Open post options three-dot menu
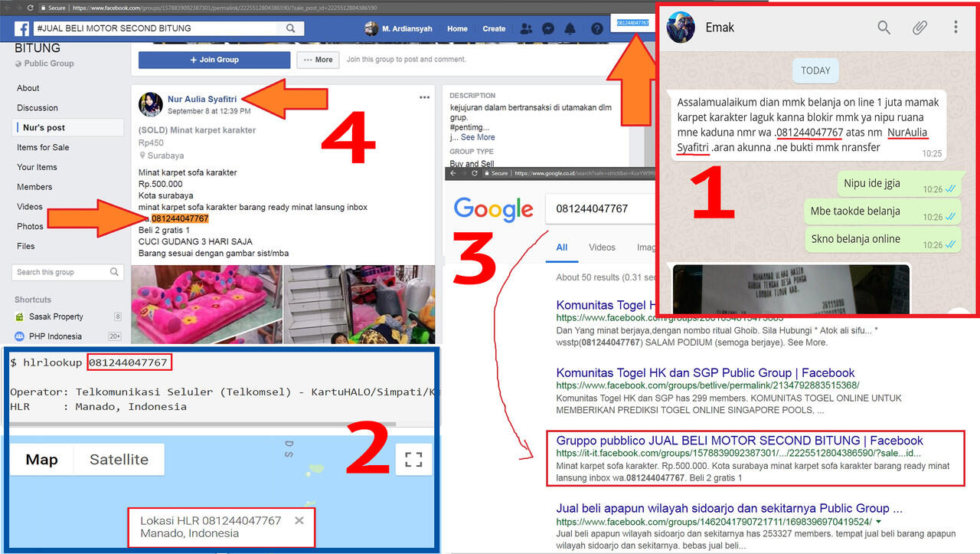Viewport: 980px width, 554px height. tap(424, 97)
